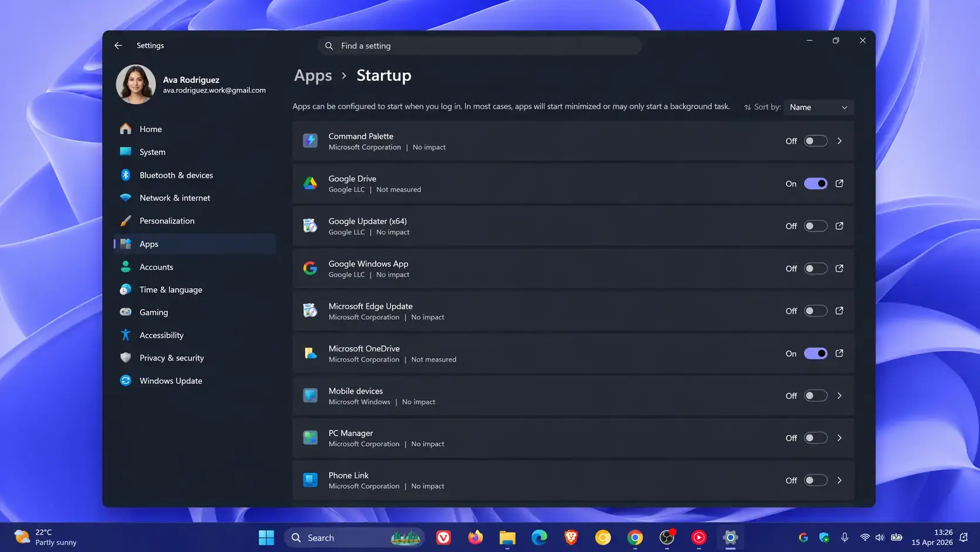Click external link icon for Microsoft OneDrive
This screenshot has width=980, height=552.
[x=839, y=353]
